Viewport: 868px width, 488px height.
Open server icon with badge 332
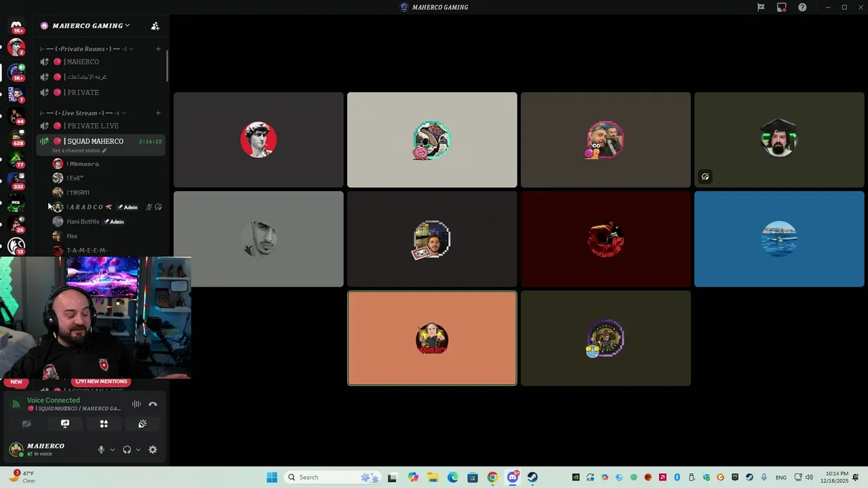pyautogui.click(x=16, y=181)
